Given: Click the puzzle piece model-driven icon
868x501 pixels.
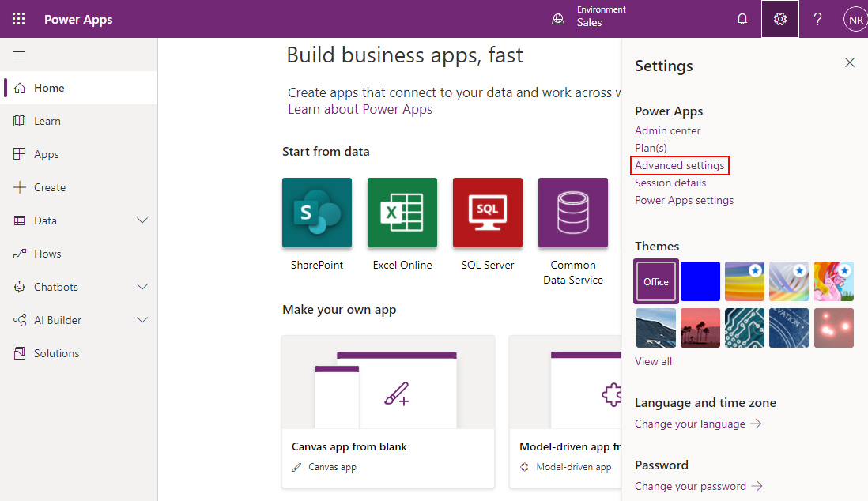Looking at the screenshot, I should coord(611,394).
